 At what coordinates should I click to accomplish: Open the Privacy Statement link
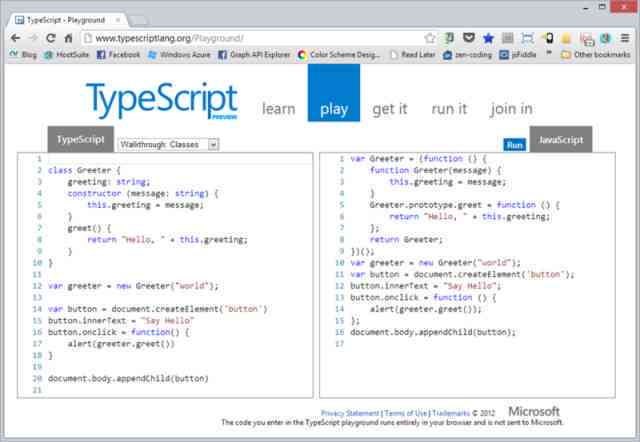[350, 413]
